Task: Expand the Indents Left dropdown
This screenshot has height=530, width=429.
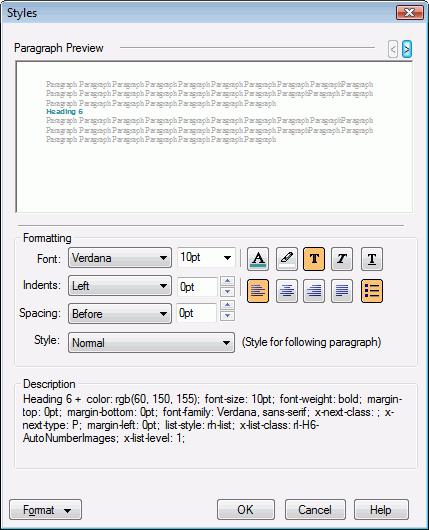Action: tap(120, 286)
